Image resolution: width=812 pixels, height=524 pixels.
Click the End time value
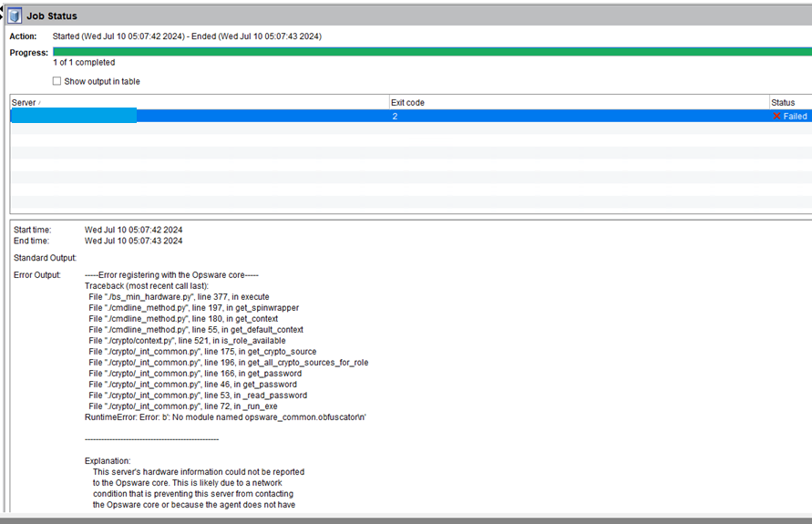(x=134, y=241)
